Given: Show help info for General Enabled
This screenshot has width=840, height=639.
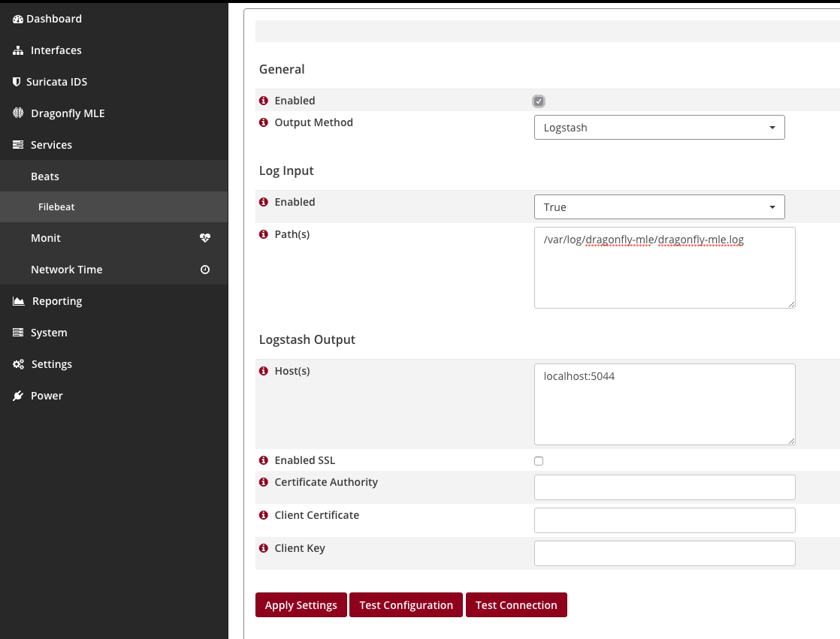Looking at the screenshot, I should point(264,101).
